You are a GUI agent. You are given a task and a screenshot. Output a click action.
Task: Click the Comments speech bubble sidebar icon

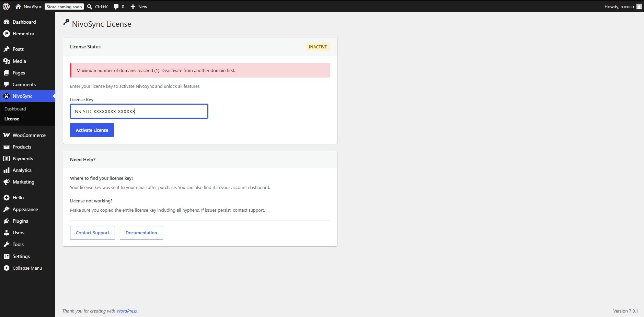click(x=7, y=84)
